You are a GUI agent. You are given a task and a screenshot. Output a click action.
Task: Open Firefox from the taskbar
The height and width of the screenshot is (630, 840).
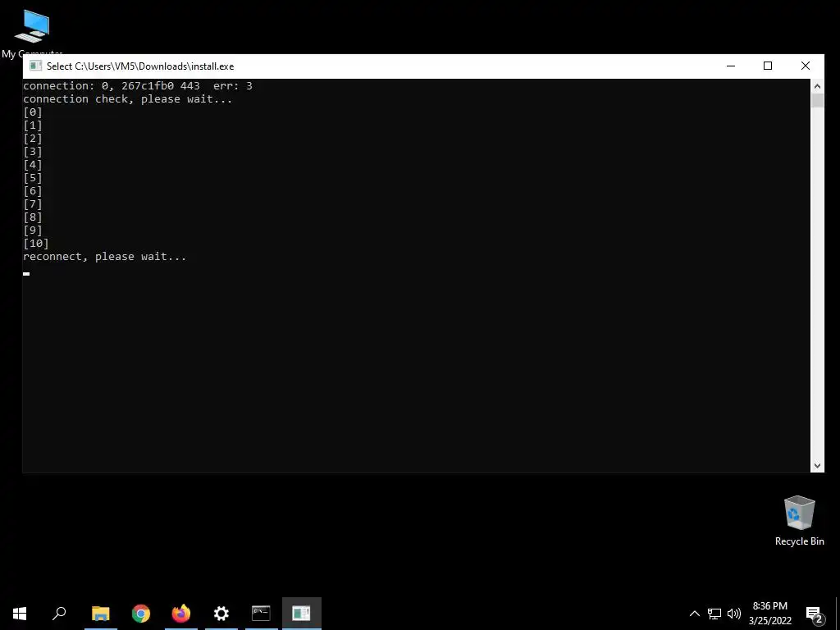tap(181, 614)
